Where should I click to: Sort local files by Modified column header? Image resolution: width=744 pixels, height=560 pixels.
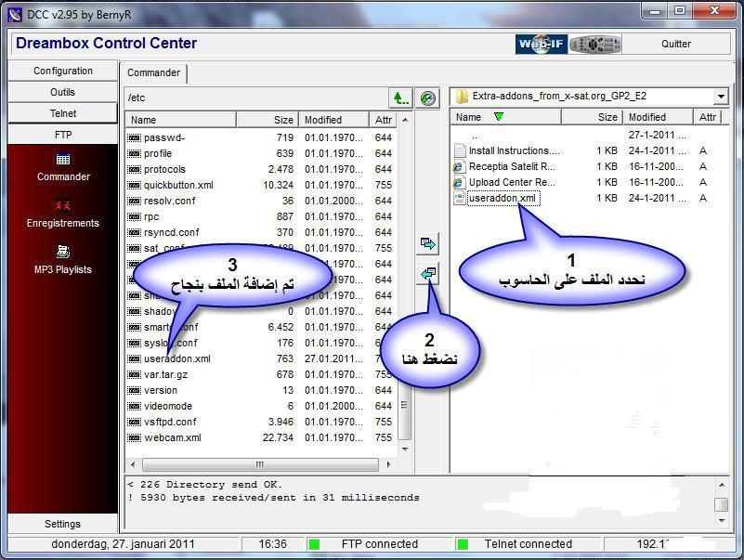point(658,117)
